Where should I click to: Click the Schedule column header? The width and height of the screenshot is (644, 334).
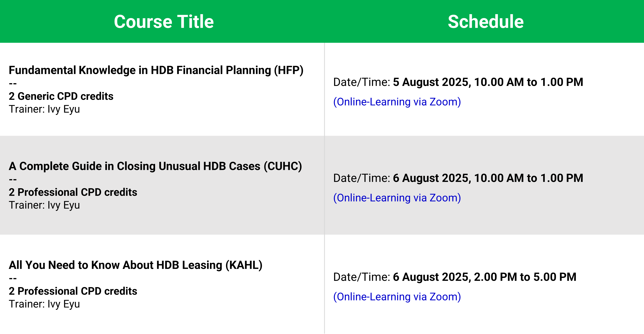coord(486,22)
